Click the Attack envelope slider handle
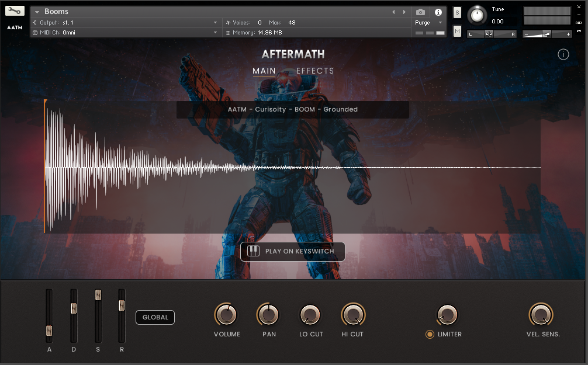 click(x=50, y=331)
